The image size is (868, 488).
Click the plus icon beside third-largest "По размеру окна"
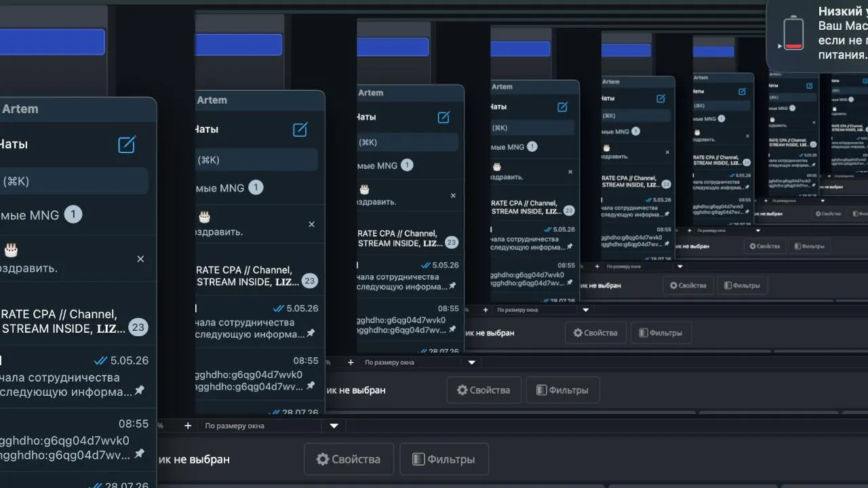(486, 310)
